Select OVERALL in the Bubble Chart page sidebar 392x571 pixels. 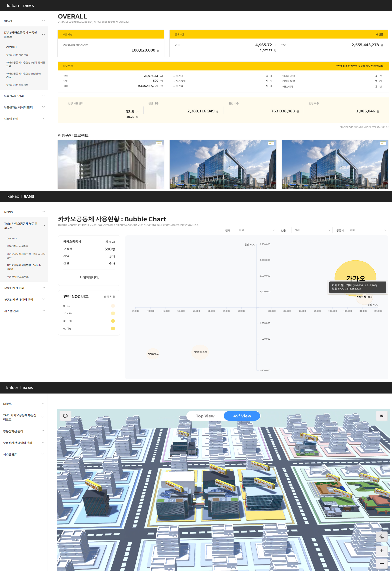pyautogui.click(x=12, y=238)
